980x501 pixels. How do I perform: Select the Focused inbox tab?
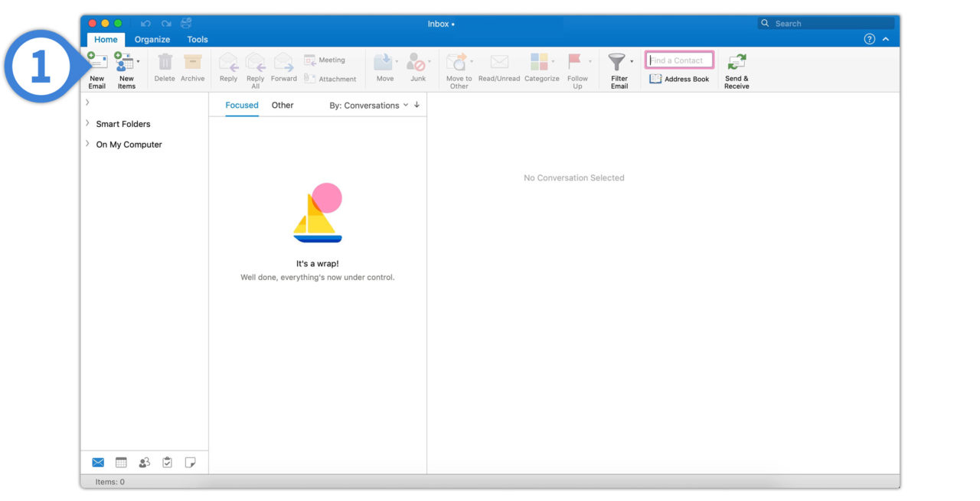tap(242, 106)
